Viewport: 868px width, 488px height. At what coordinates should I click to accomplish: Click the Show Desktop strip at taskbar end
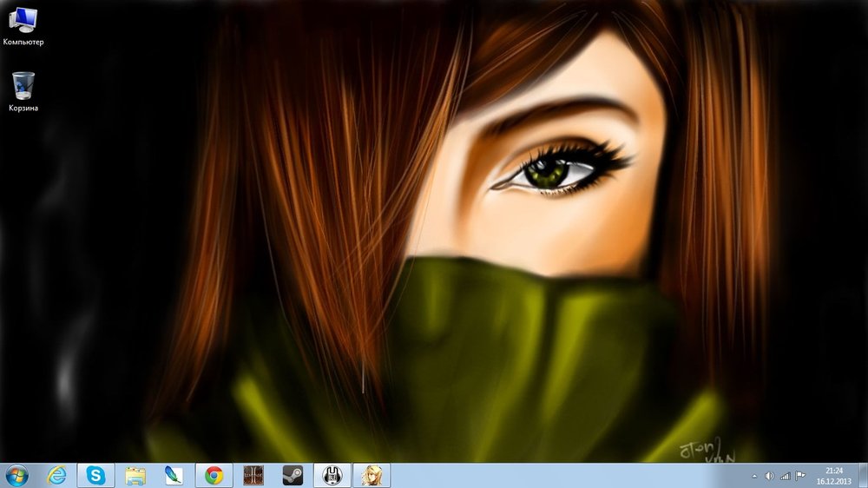click(864, 475)
